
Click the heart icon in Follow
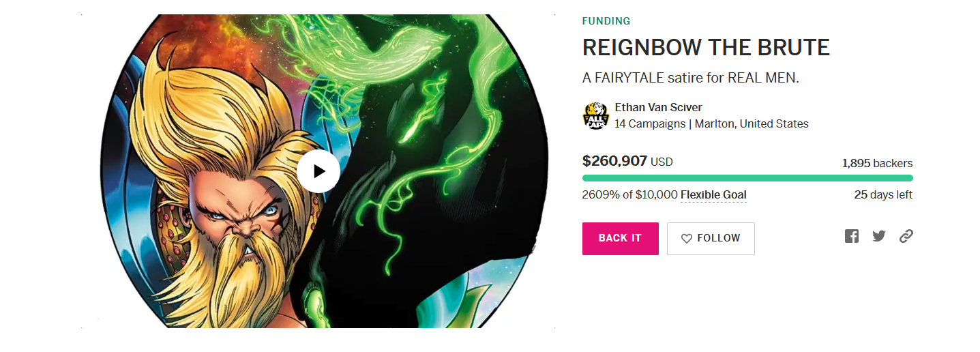(x=687, y=239)
